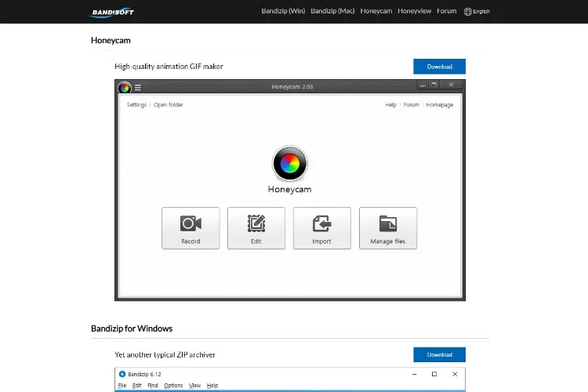
Task: Open Bandizip (Win) nav link
Action: pyautogui.click(x=283, y=11)
